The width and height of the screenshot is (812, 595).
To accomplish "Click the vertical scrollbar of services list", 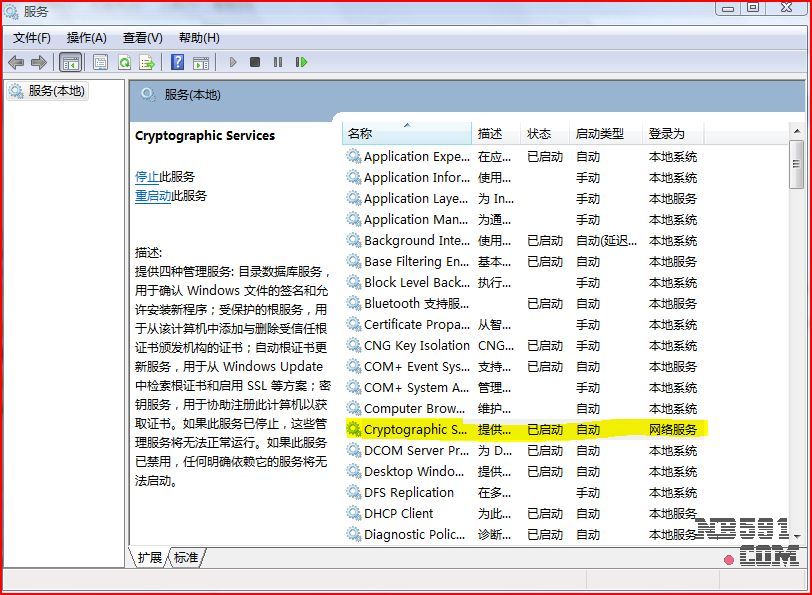I will point(796,350).
